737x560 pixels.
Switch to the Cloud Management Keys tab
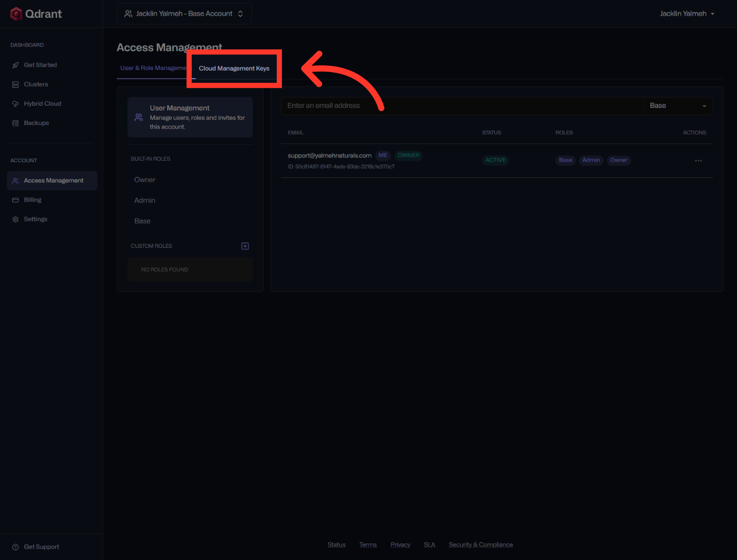pos(234,68)
